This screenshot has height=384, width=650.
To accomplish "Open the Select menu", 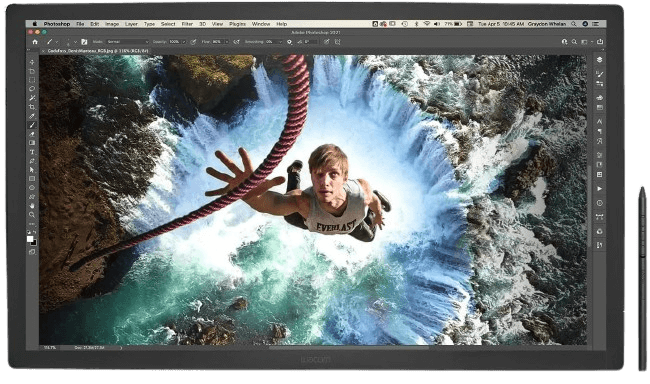I will 168,24.
